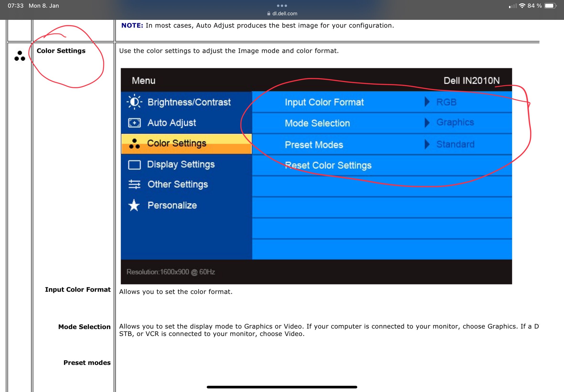Tap the padlock icon beside dl.dell.com
The width and height of the screenshot is (564, 392).
point(269,14)
